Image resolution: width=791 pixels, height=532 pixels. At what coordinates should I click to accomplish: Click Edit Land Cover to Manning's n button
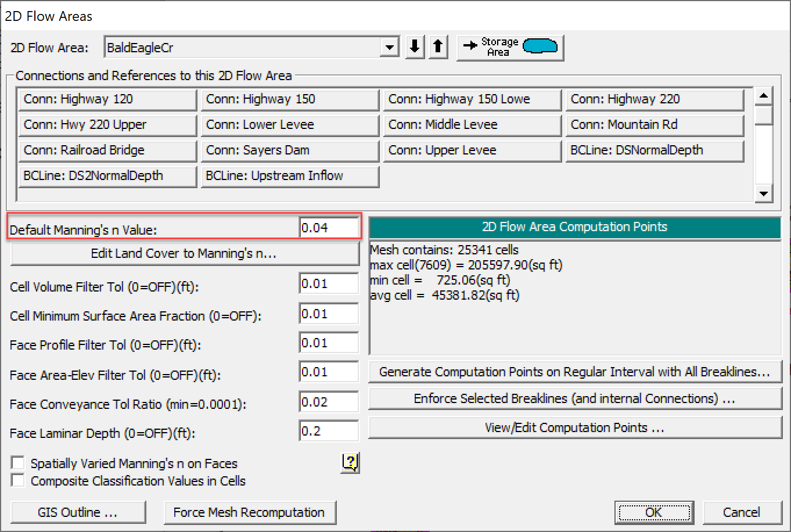click(x=184, y=254)
